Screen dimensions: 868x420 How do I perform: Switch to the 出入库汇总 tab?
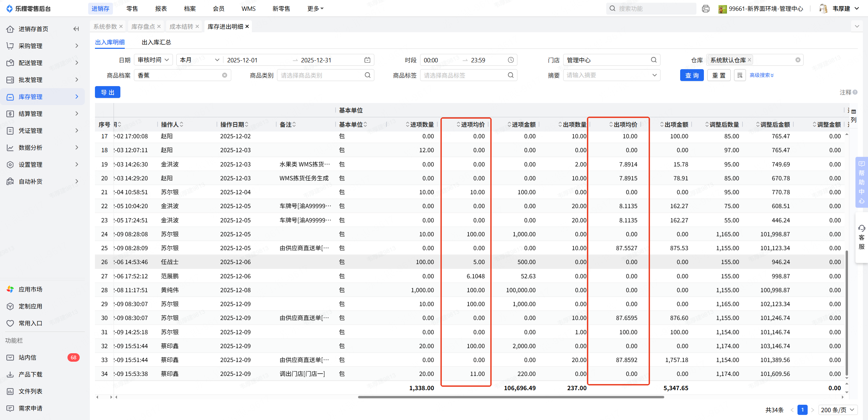(x=156, y=42)
